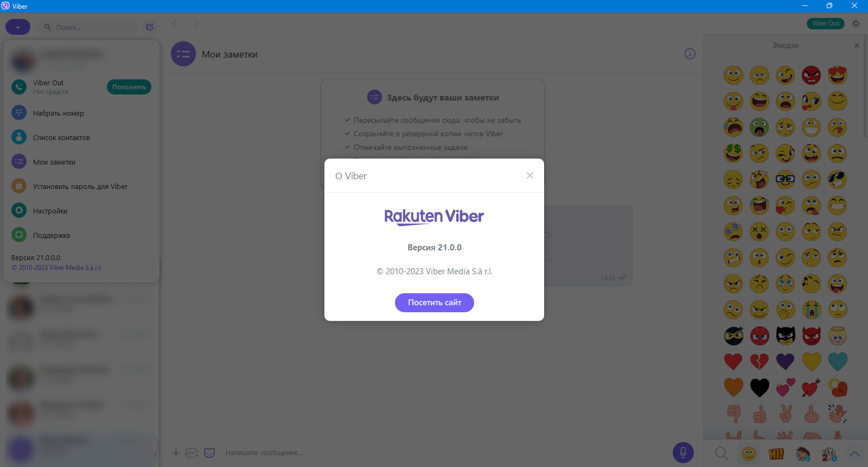
Task: Collapse the purple profile menu dropdown
Action: click(18, 27)
